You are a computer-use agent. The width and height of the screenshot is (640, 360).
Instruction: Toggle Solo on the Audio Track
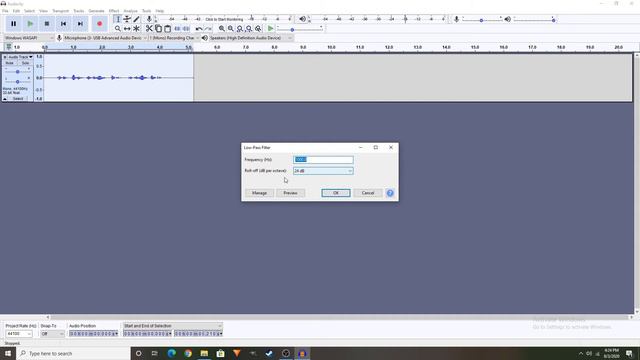click(25, 63)
